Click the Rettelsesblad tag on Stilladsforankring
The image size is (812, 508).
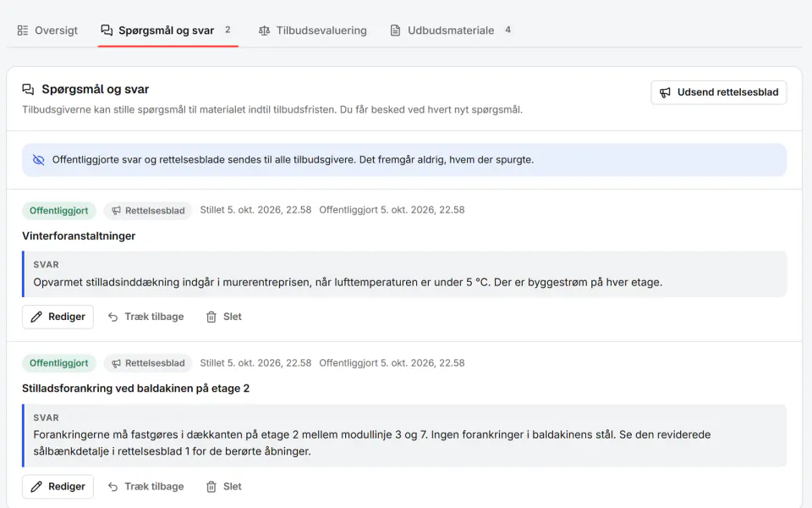coord(148,363)
